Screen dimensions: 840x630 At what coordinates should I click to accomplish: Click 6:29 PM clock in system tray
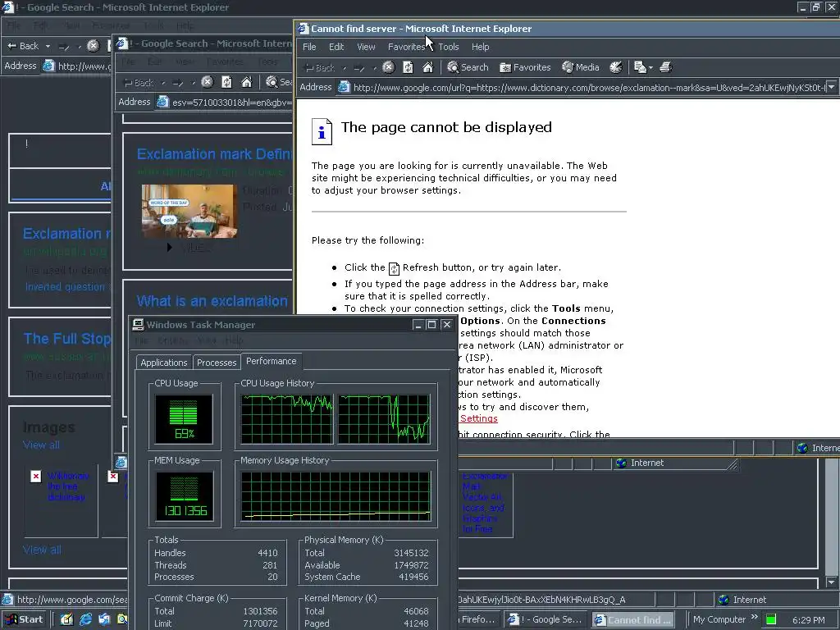click(x=808, y=620)
